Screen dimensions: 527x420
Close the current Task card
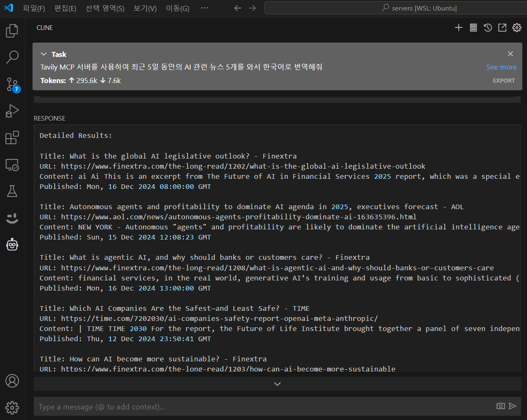[x=511, y=54]
